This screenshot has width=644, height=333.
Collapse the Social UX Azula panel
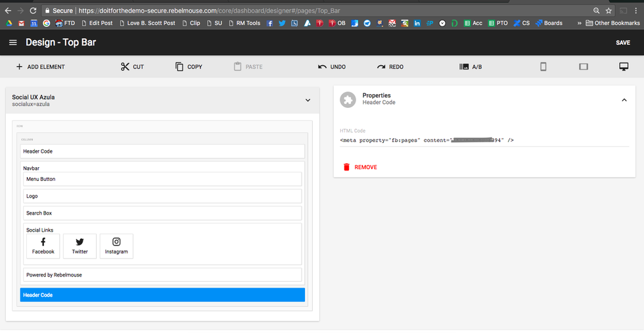tap(308, 100)
